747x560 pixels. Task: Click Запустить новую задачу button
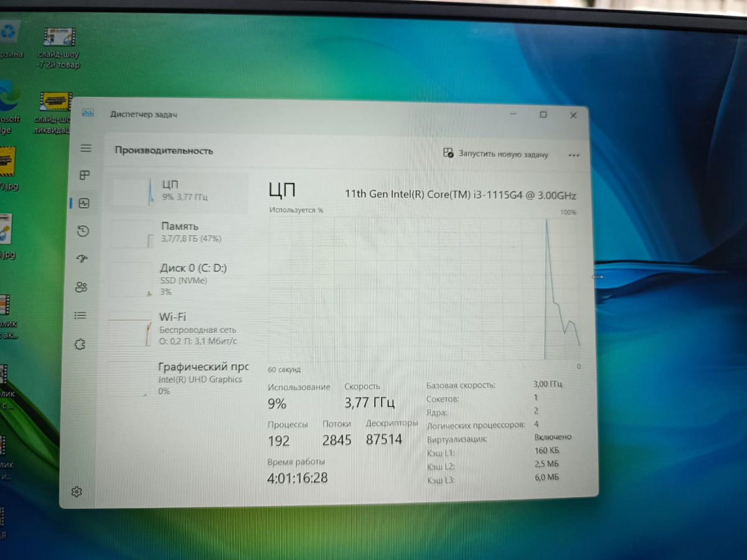coord(496,154)
